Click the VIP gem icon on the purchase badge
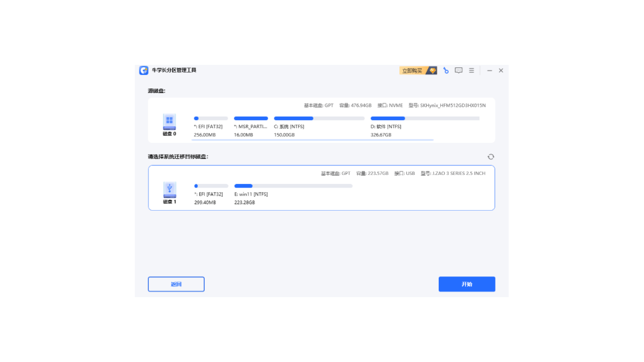This screenshot has height=362, width=644. pos(432,70)
